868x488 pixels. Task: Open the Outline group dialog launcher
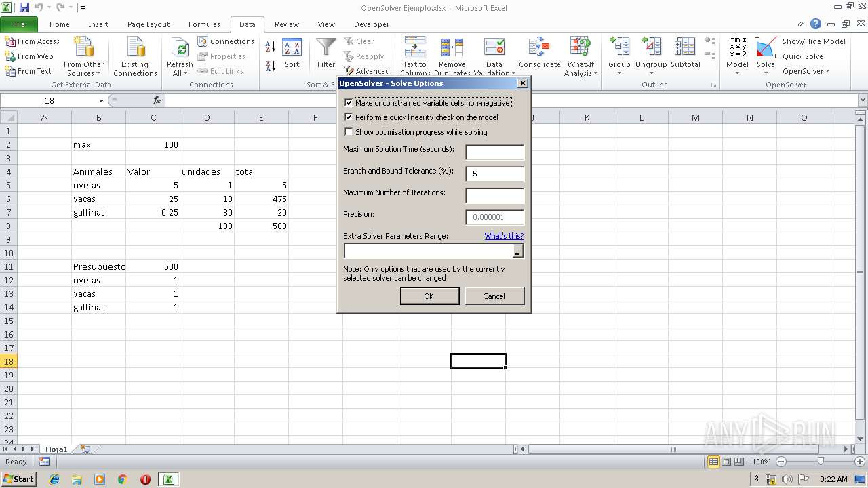click(x=713, y=85)
